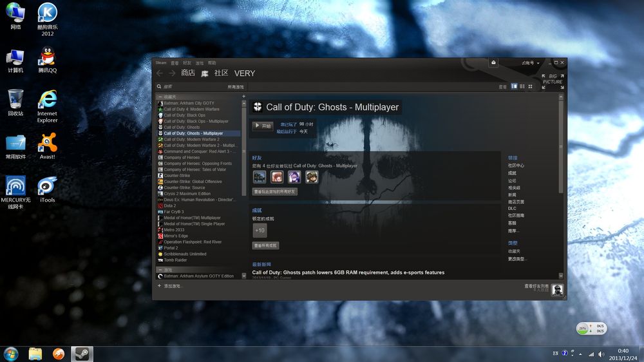
Task: Switch to grid view layout icon
Action: pyautogui.click(x=530, y=86)
